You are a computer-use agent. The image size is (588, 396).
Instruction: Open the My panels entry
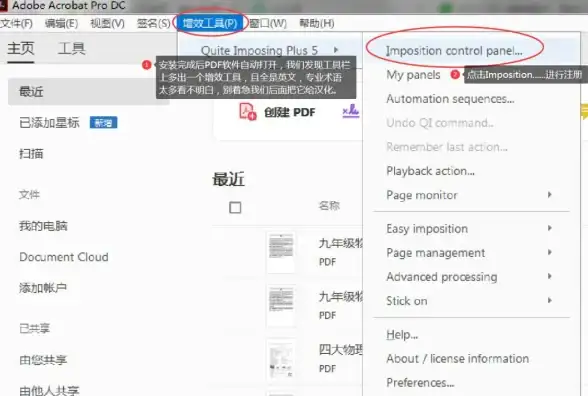[x=413, y=75]
